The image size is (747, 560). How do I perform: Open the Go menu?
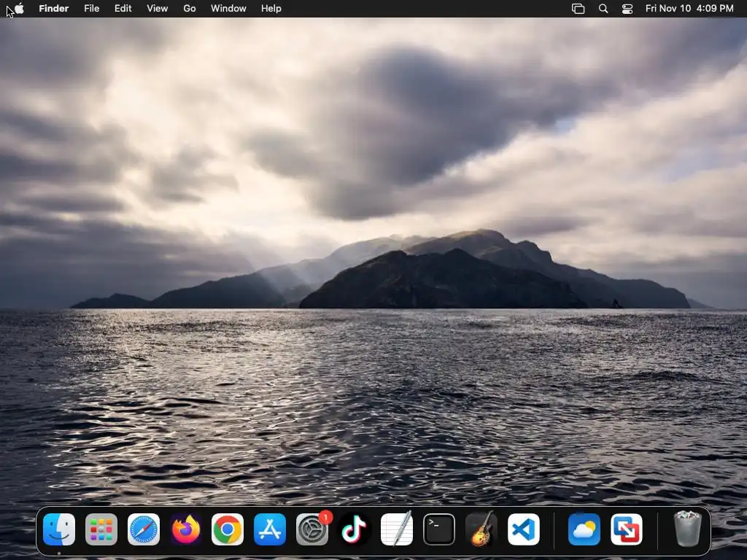click(x=190, y=9)
